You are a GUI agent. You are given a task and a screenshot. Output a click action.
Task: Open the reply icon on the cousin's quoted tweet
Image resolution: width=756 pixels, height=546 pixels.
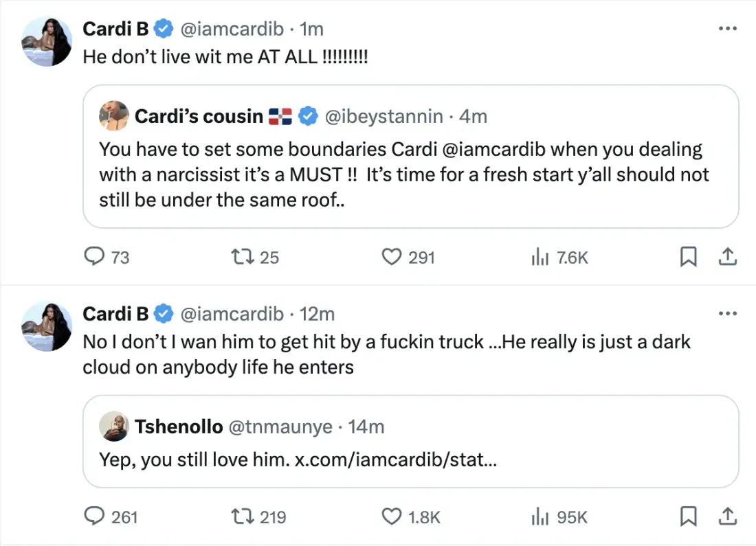(94, 257)
